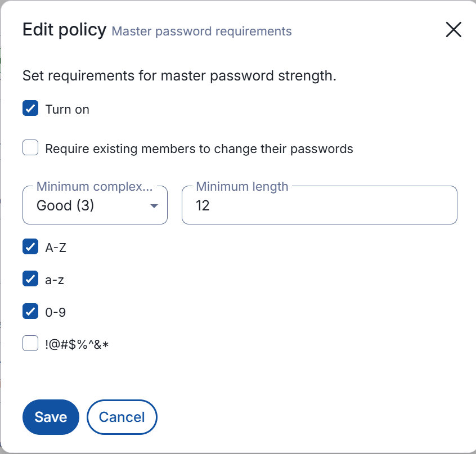Disable the 0-9 numbers checkbox

[30, 311]
